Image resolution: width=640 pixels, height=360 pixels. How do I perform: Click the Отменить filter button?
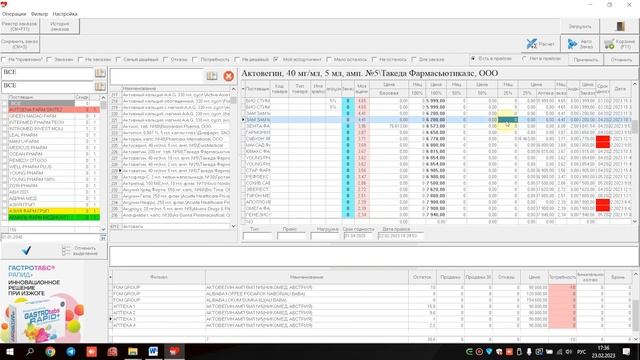(621, 60)
